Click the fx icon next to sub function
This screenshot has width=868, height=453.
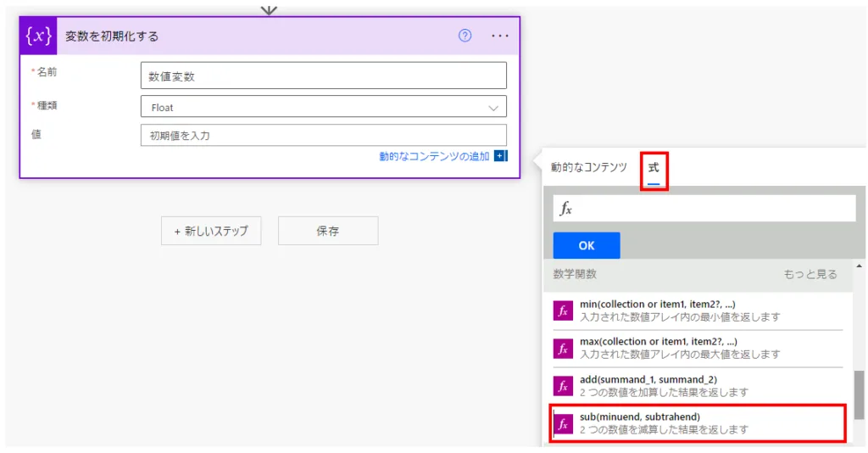(x=563, y=423)
